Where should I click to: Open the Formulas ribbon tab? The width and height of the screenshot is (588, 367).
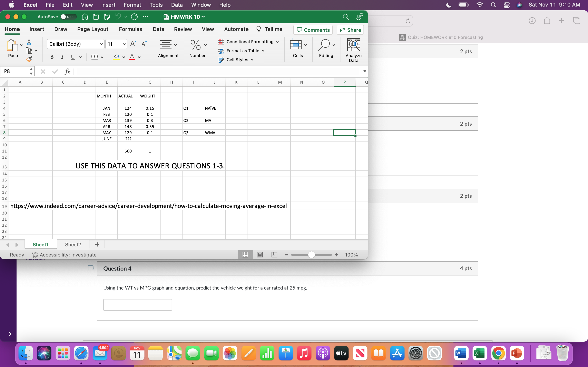click(130, 29)
